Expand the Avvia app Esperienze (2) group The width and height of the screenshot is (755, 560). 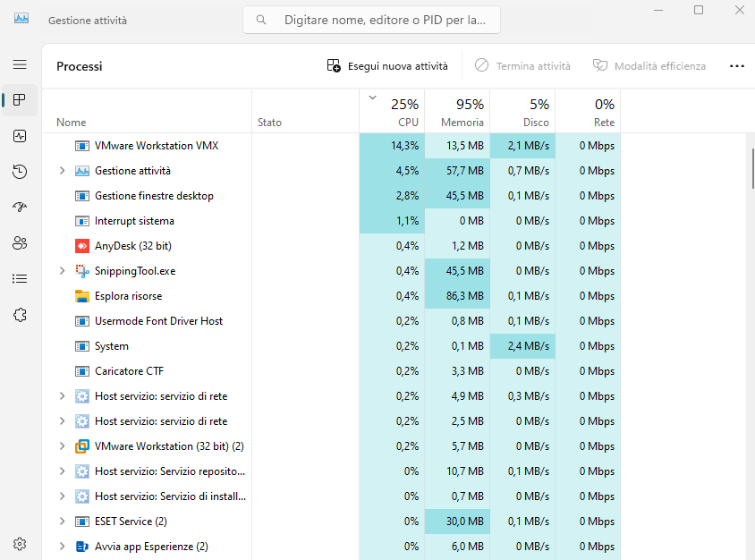point(62,546)
